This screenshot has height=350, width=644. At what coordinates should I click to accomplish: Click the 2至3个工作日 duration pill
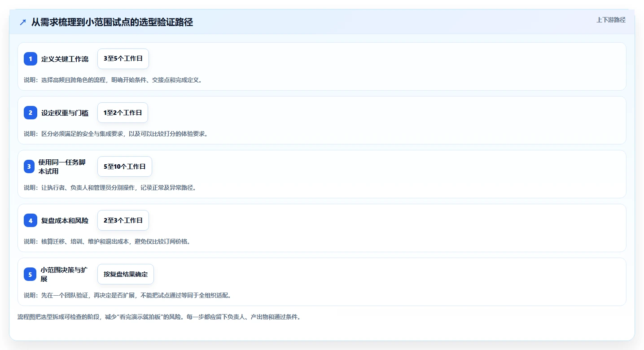coord(123,220)
